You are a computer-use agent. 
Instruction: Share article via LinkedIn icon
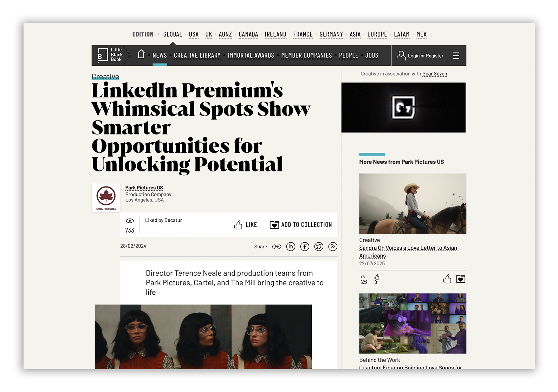[x=291, y=247]
